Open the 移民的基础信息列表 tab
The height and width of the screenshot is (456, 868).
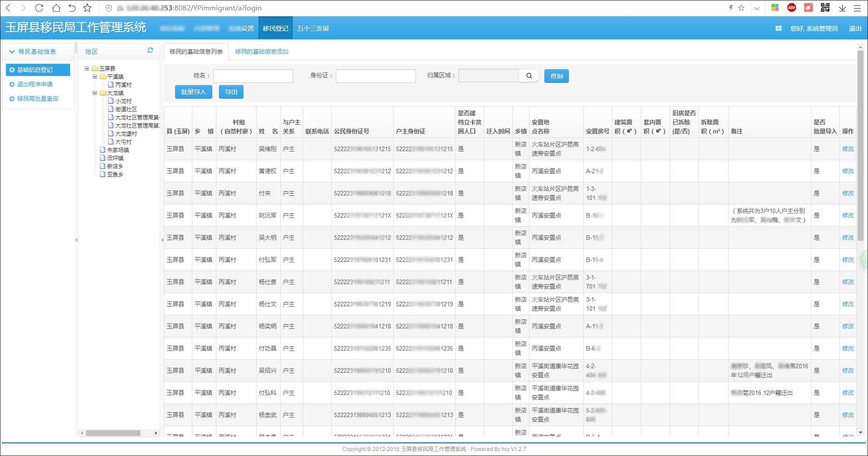(x=196, y=52)
